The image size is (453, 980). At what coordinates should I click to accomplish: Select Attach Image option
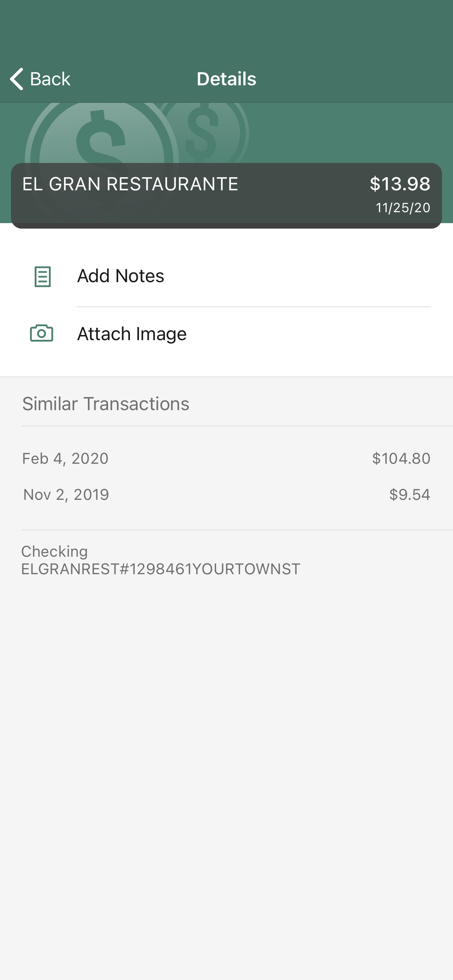click(x=226, y=334)
